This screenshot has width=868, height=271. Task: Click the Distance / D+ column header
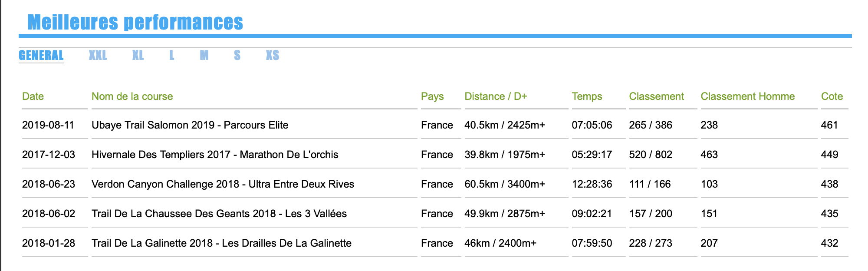[x=496, y=96]
